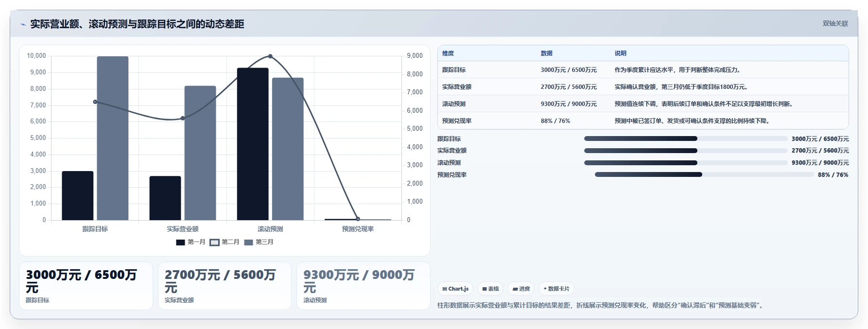Click the '9300万元 / 9000万元' value beside the progress bar
Viewport: 868px width, 329px height.
click(x=820, y=163)
